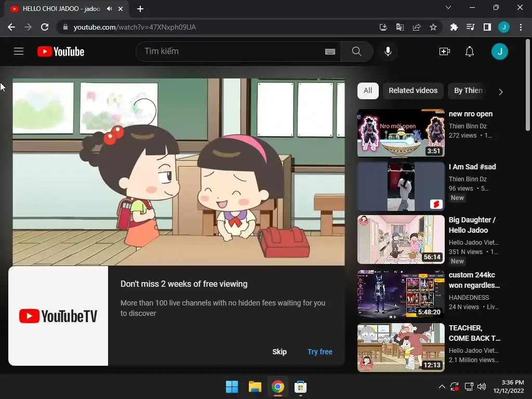Open the new nro open video thumbnail
This screenshot has width=532, height=399.
[x=401, y=133]
